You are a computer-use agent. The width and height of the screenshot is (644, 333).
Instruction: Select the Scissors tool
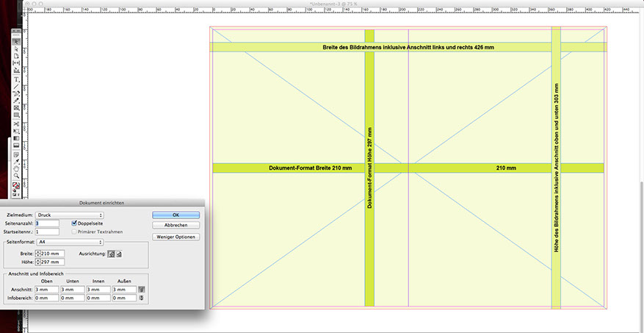tap(16, 123)
